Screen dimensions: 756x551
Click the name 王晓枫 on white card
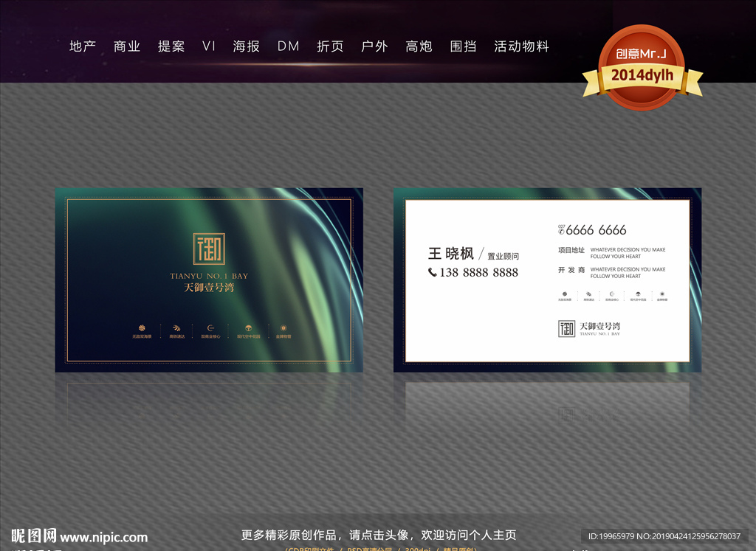point(451,253)
